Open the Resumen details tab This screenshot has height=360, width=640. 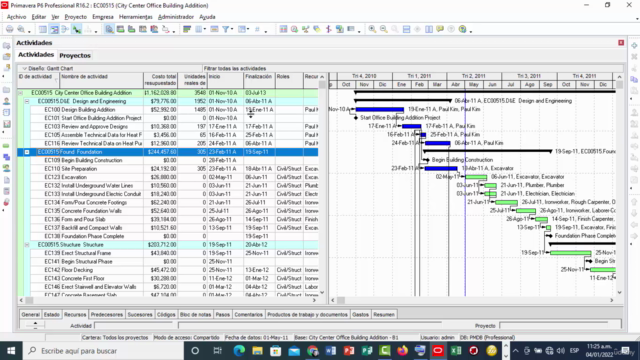[384, 314]
